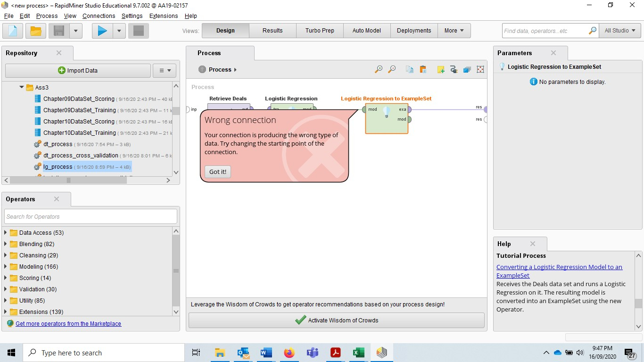Click the dt_process gear icon
Image resolution: width=644 pixels, height=362 pixels.
click(x=38, y=144)
